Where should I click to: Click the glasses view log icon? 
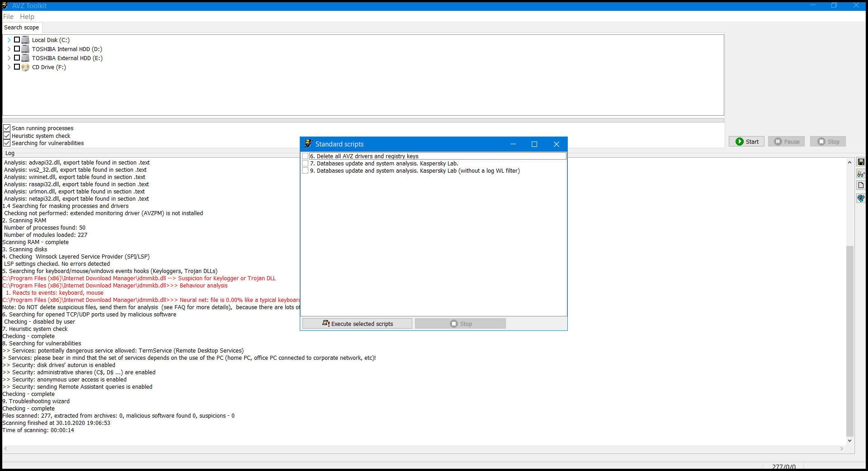861,174
